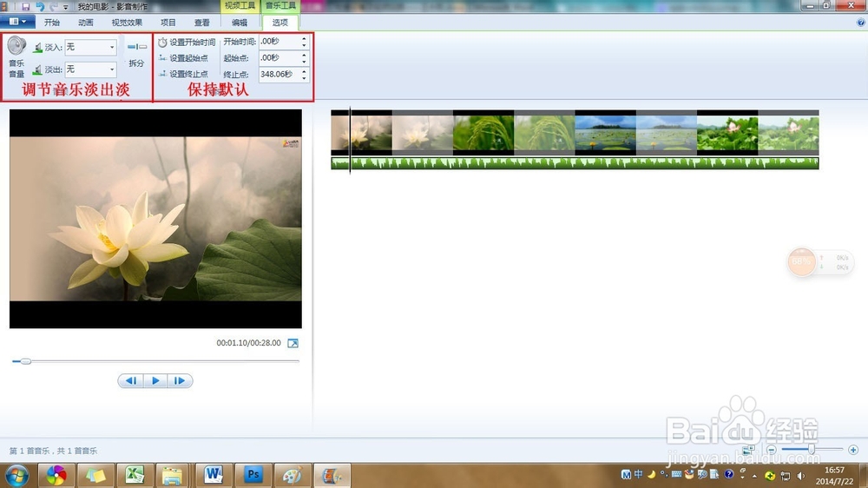868x488 pixels.
Task: Click the blue question mark tray icon
Action: point(729,475)
